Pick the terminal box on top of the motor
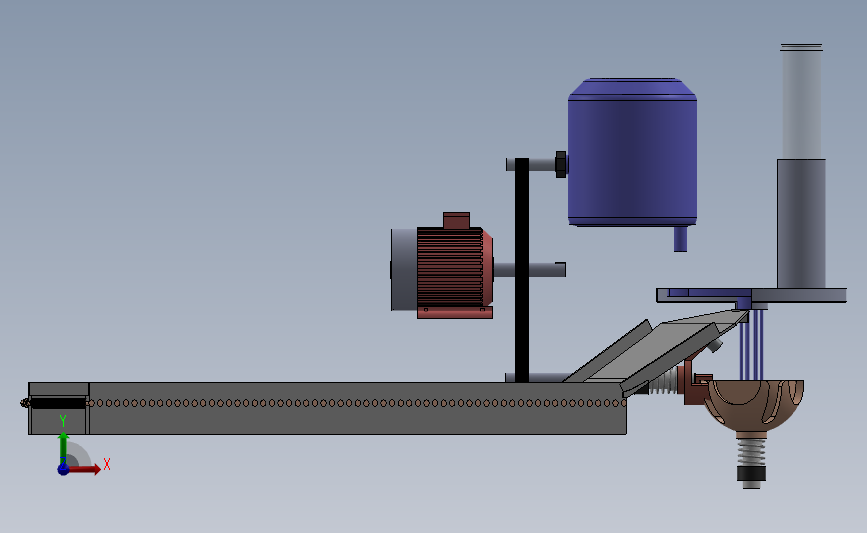Viewport: 867px width, 533px height. point(456,220)
